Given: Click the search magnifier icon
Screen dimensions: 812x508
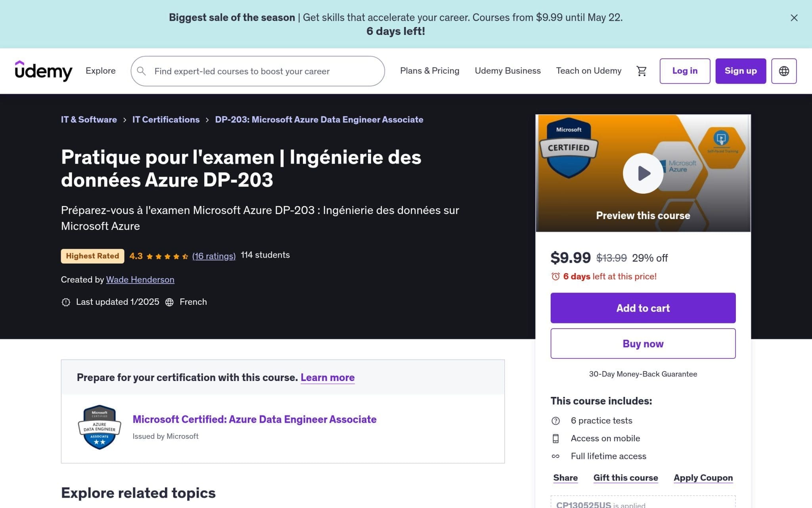Looking at the screenshot, I should click(141, 71).
